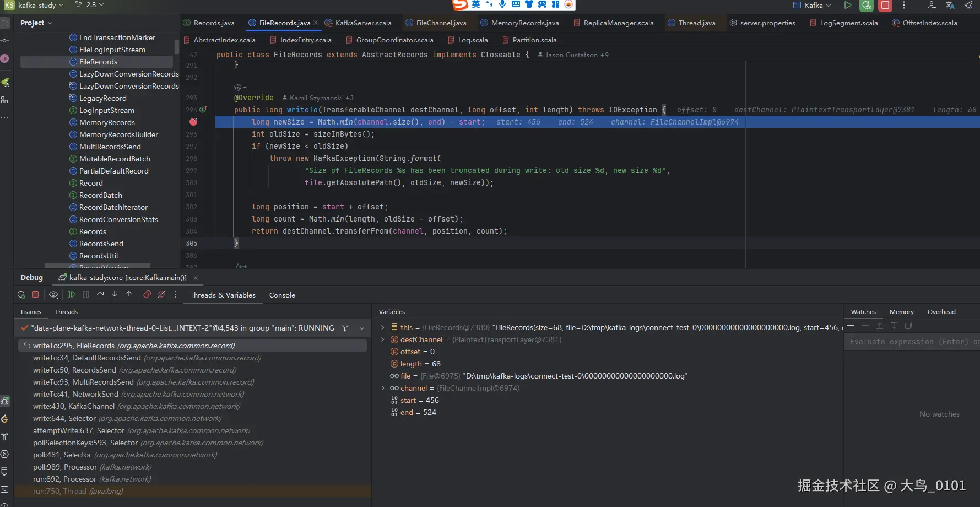The image size is (980, 507).
Task: Expand the destChannel variable node
Action: tap(383, 339)
